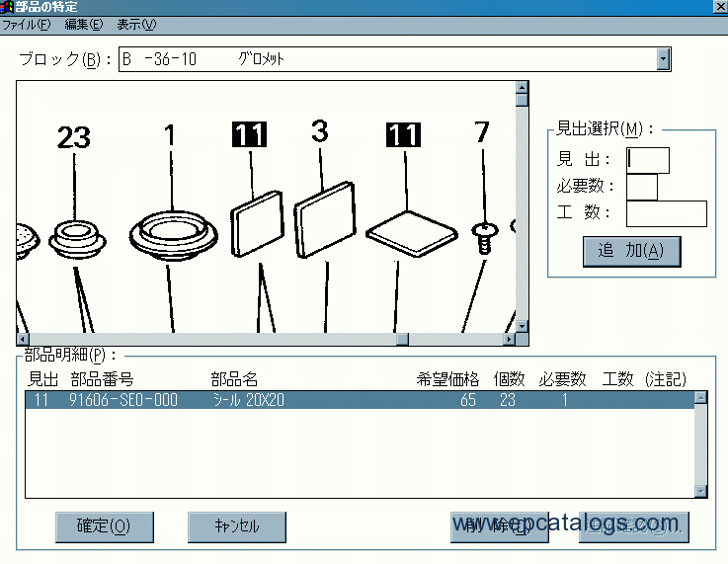This screenshot has width=728, height=564.
Task: Click the キャンセル cancel button
Action: pos(237,526)
